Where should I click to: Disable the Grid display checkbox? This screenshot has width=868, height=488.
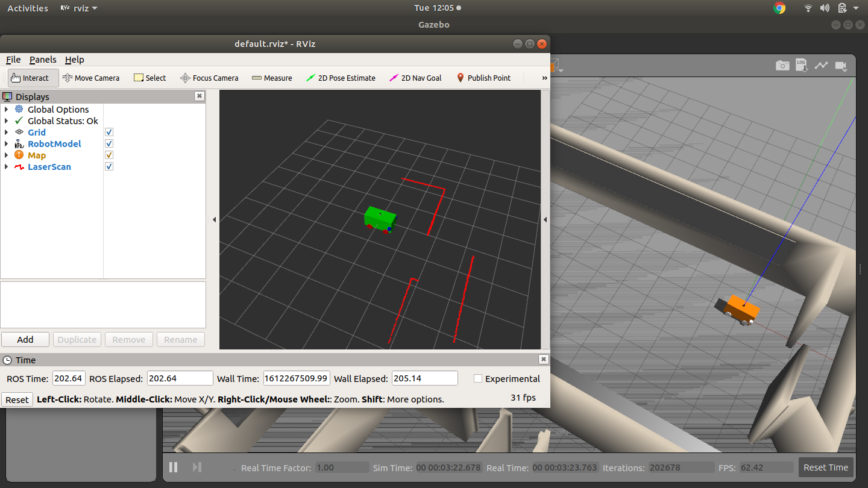coord(109,132)
